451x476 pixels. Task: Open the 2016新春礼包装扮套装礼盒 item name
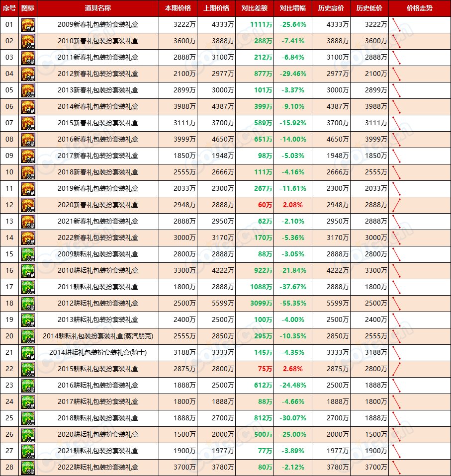click(98, 140)
